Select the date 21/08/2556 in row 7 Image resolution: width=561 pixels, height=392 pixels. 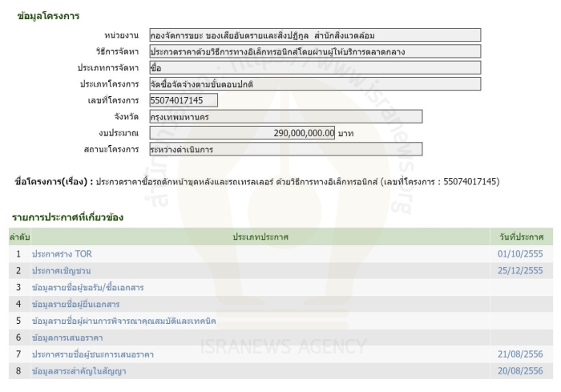[x=520, y=354]
